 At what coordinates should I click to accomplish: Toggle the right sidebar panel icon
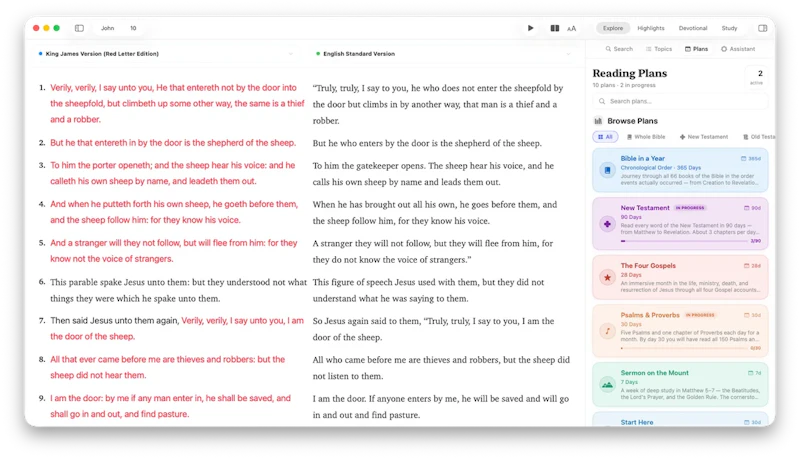[762, 28]
